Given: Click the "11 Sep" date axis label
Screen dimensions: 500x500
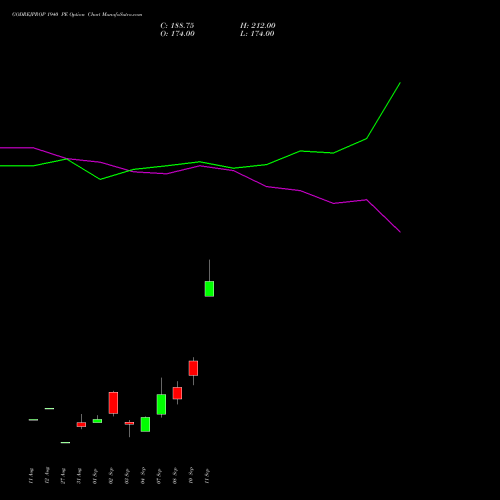Looking at the screenshot, I should (207, 476).
